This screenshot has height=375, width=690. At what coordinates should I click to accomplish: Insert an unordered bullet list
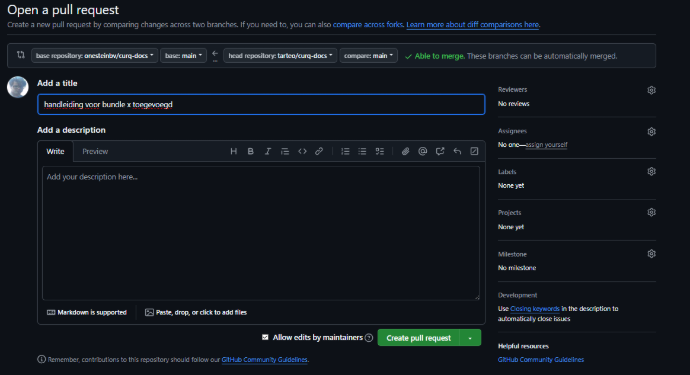click(362, 151)
